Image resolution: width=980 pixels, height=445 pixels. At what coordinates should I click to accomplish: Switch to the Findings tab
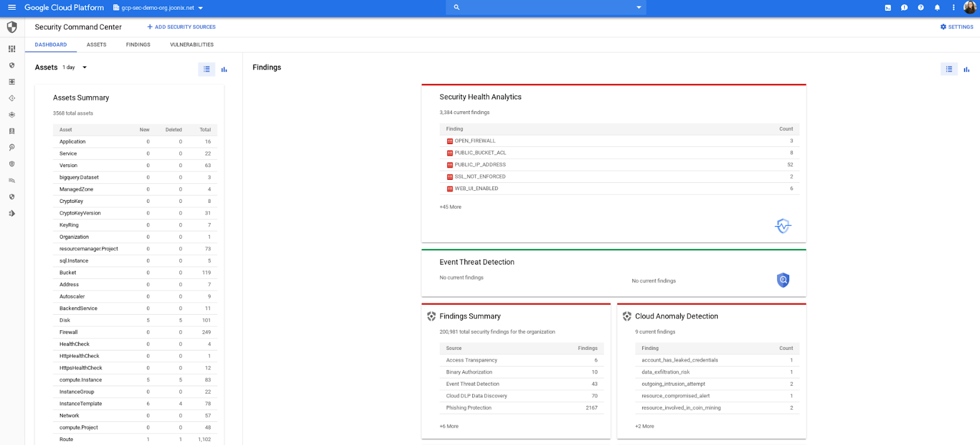coord(138,44)
